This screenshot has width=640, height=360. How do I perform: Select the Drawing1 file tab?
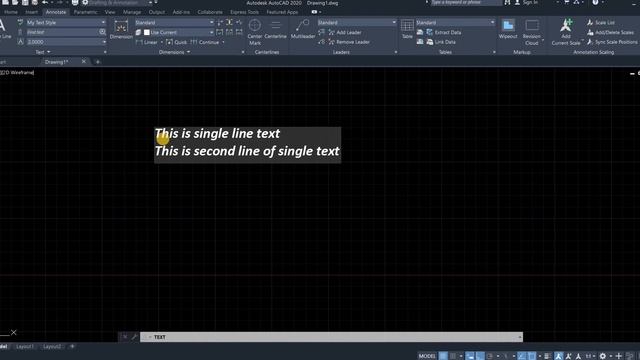point(56,62)
